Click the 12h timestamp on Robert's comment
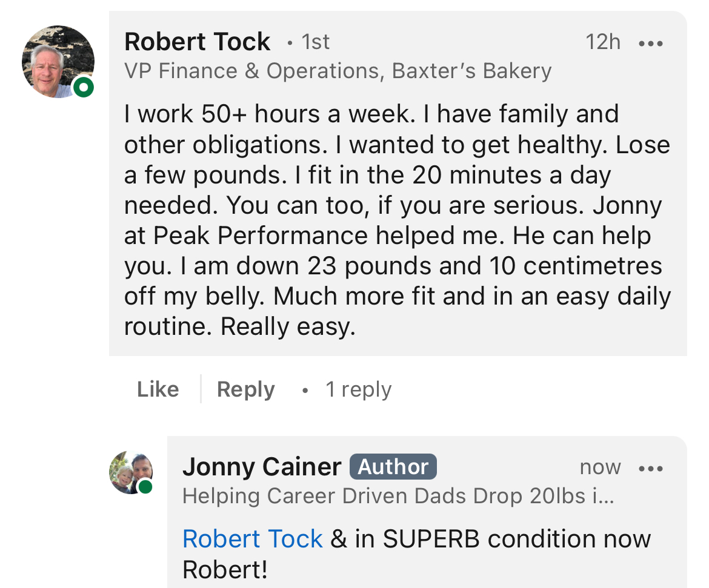709x588 pixels. click(x=603, y=42)
